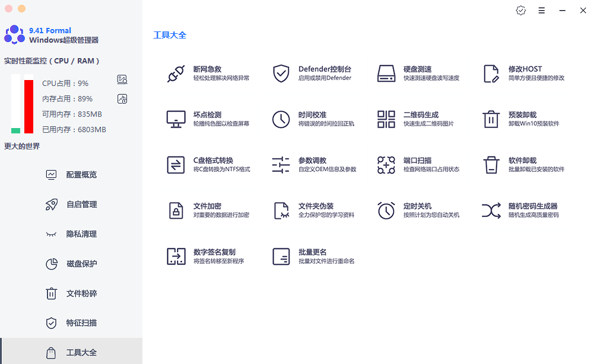The height and width of the screenshot is (364, 593).
Task: Click the 批量更名 batch rename label
Action: (x=312, y=252)
